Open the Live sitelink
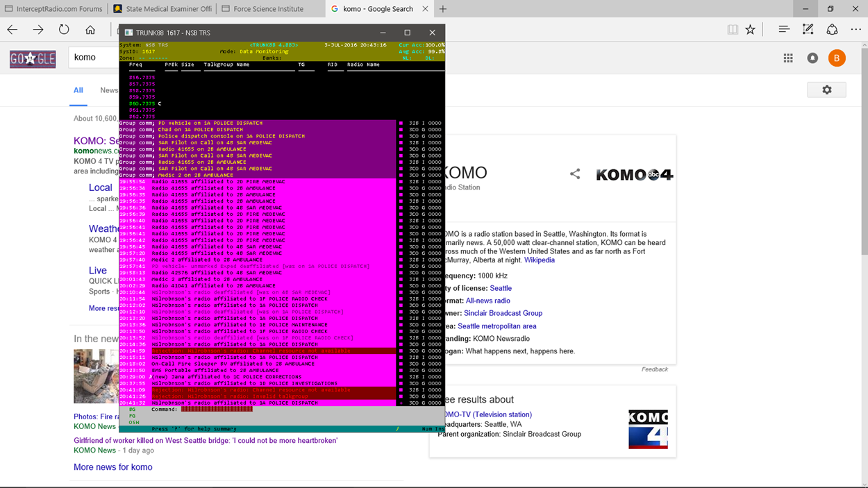 pos(98,270)
